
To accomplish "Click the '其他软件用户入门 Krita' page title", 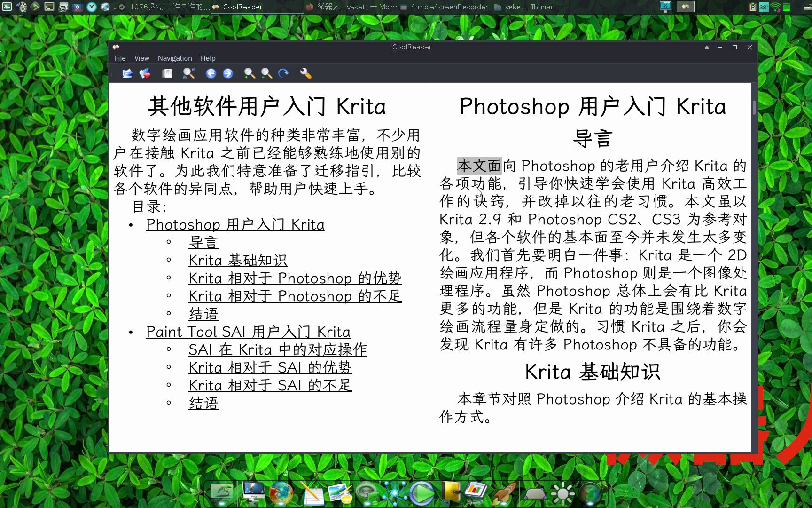I will (x=267, y=106).
